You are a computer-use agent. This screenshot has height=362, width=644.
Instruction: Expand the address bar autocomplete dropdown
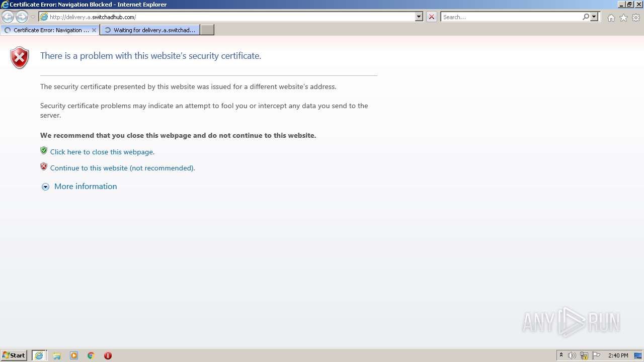point(419,17)
